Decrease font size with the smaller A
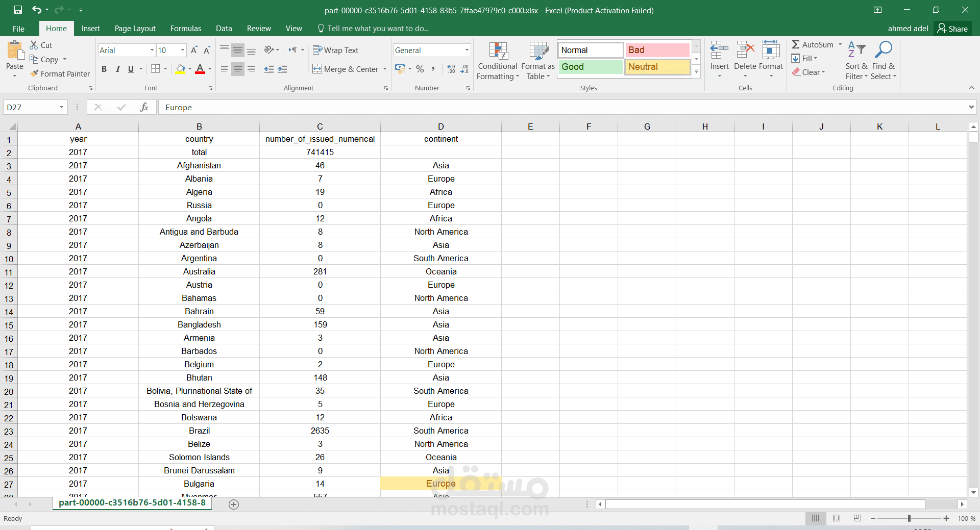This screenshot has width=980, height=530. [x=207, y=50]
